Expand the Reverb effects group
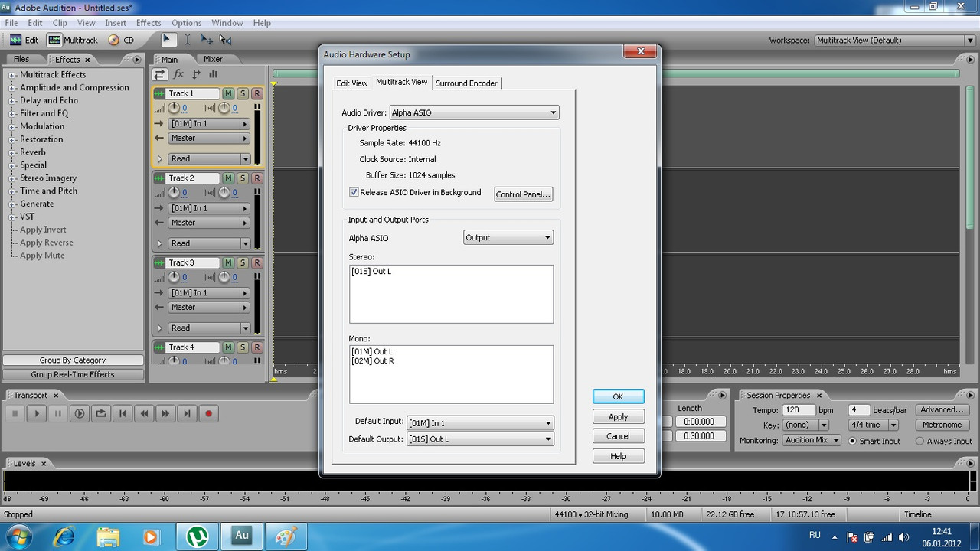This screenshot has width=980, height=551. (x=12, y=152)
